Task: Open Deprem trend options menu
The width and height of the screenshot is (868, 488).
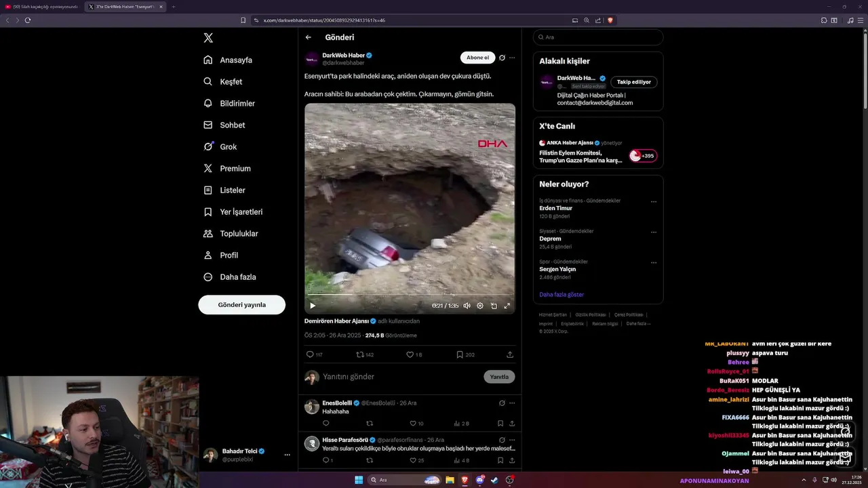Action: coord(654,232)
